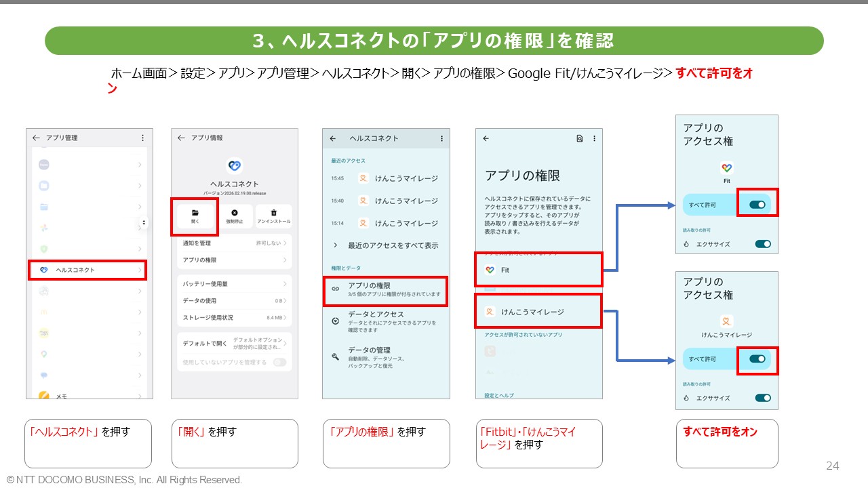Select ヘルスコネクト in the app list

click(88, 270)
